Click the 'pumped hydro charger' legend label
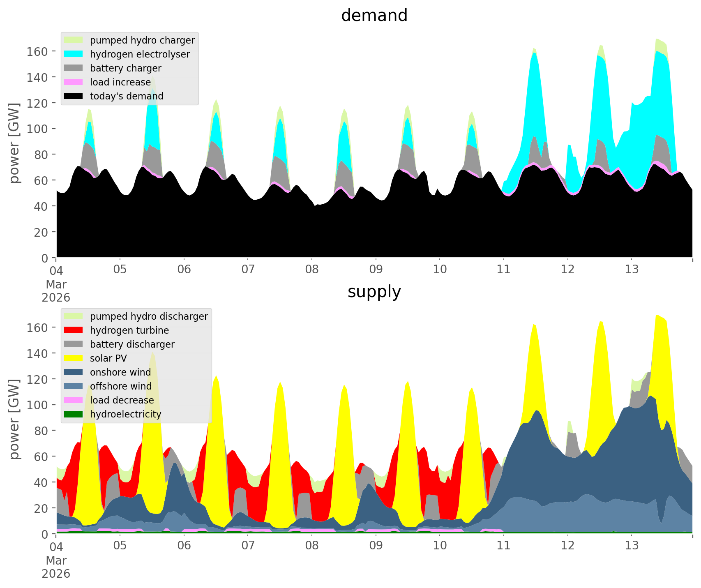This screenshot has height=588, width=701. click(142, 40)
